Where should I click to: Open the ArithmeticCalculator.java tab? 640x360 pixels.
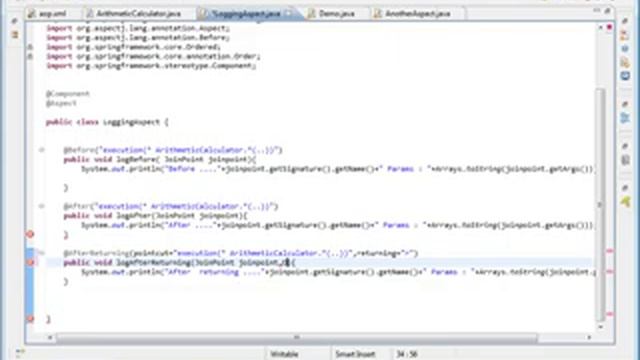click(134, 13)
